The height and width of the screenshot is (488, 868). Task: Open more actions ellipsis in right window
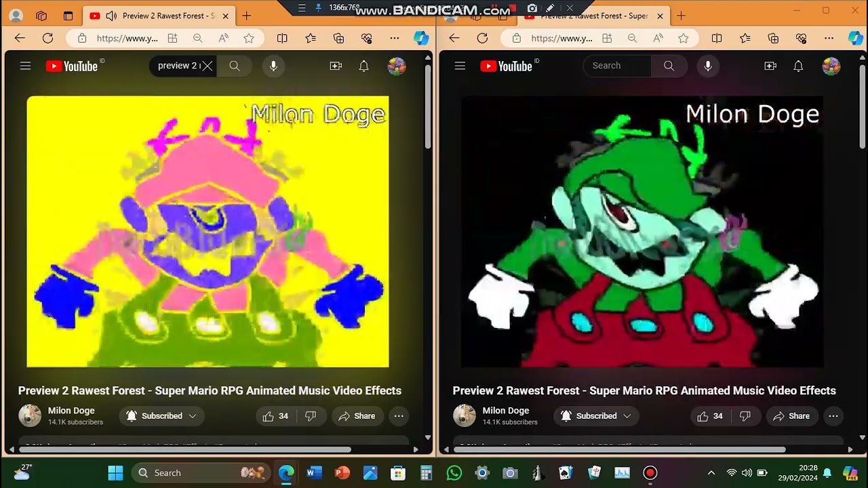coord(833,416)
